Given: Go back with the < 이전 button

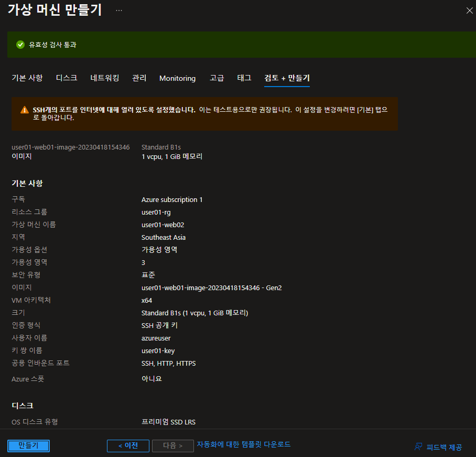Looking at the screenshot, I should pos(128,446).
